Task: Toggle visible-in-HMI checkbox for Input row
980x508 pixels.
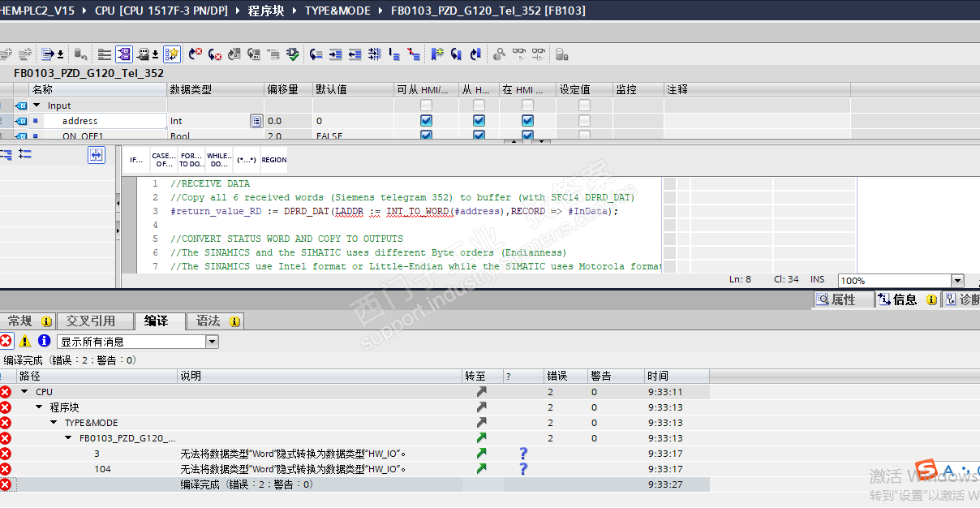Action: 527,105
